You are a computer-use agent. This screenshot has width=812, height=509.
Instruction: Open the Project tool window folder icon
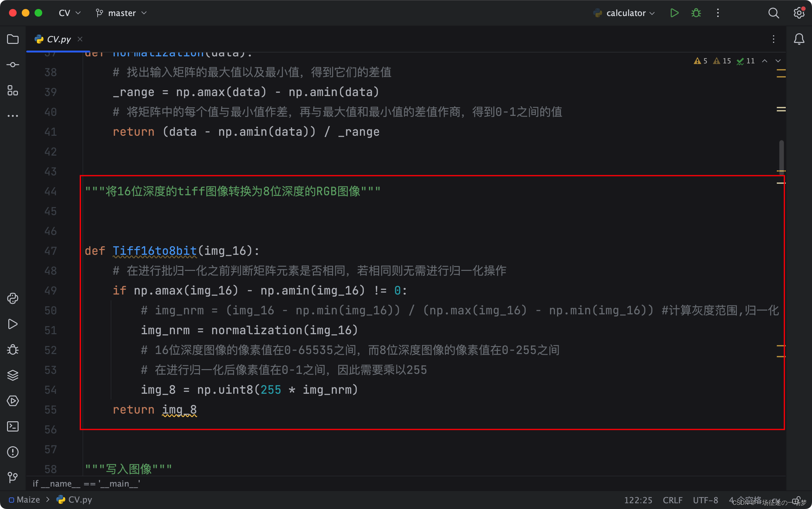click(x=13, y=39)
